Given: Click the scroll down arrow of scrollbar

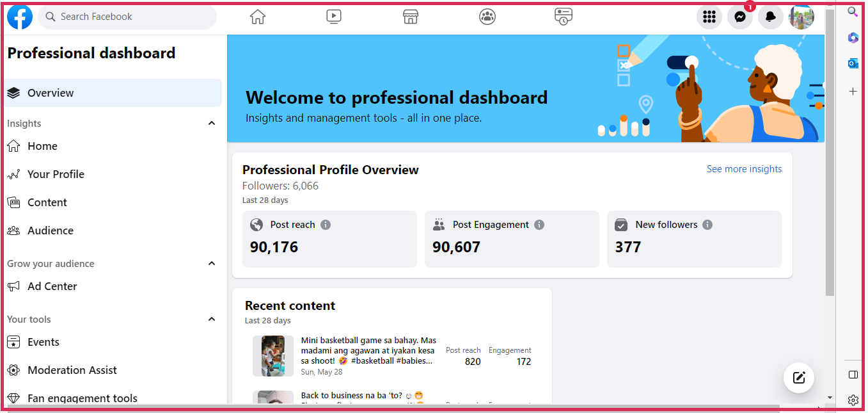Looking at the screenshot, I should coord(830,398).
